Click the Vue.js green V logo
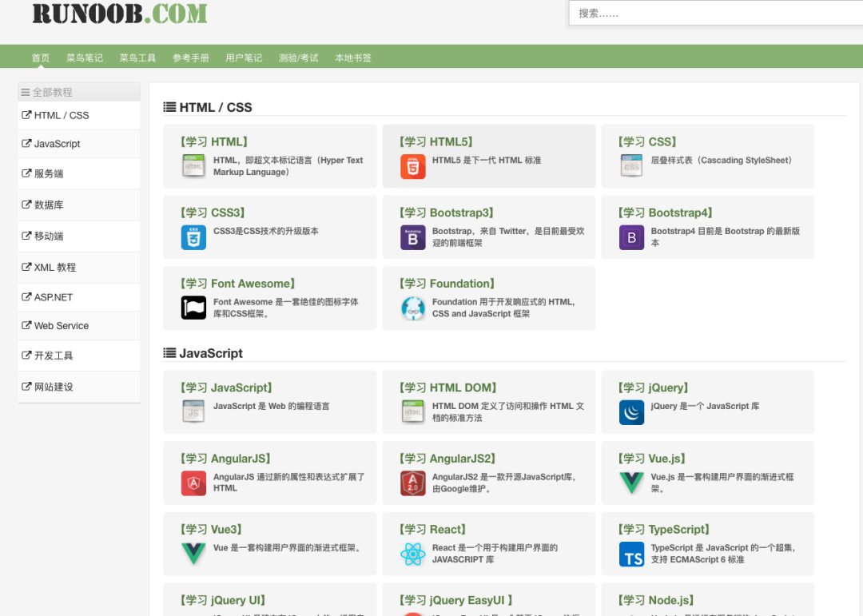Screen dimensions: 863x616 [x=631, y=483]
